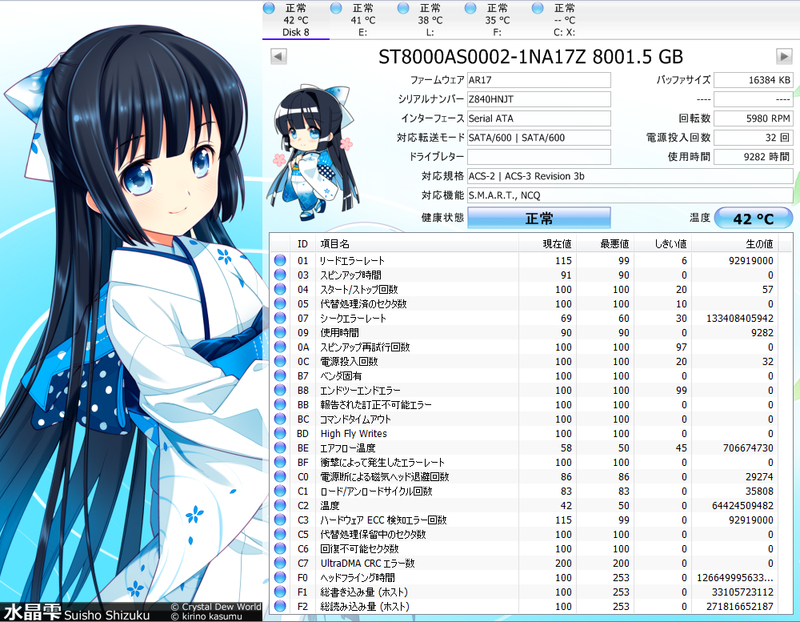The image size is (800, 622).
Task: Click the status orb of row 09
Action: point(280,332)
